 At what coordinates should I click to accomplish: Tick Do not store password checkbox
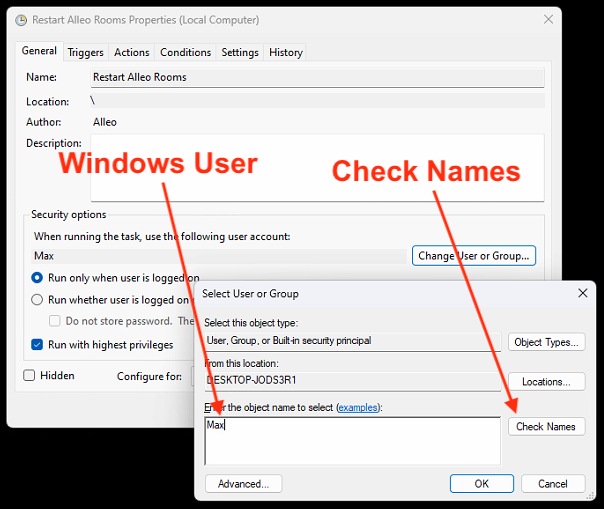pyautogui.click(x=55, y=321)
